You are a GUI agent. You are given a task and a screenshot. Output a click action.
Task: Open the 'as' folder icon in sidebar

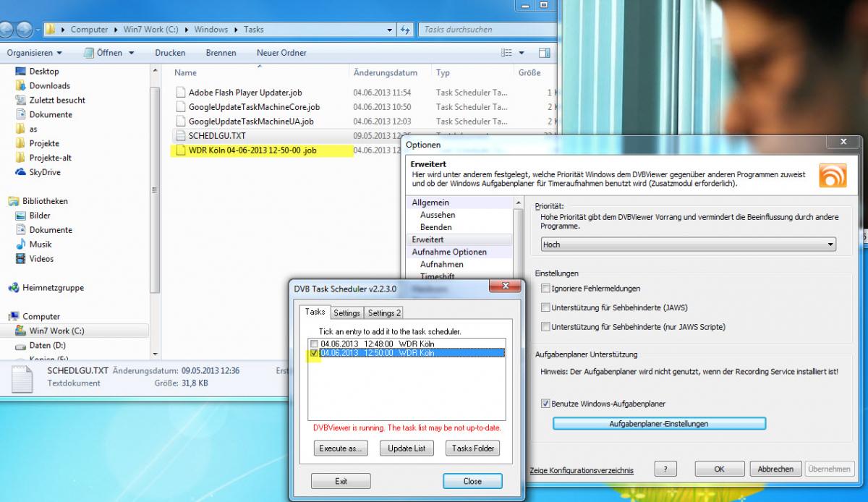(x=20, y=129)
